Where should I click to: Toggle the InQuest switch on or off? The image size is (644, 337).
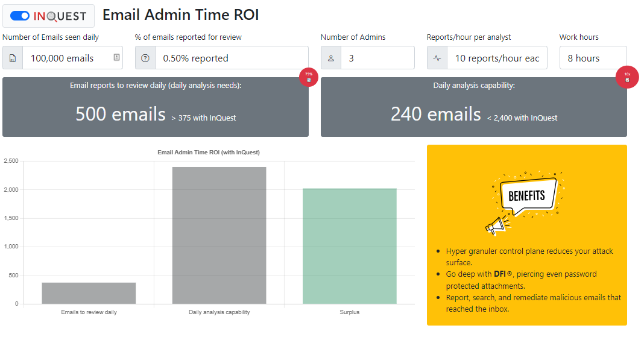[x=20, y=16]
